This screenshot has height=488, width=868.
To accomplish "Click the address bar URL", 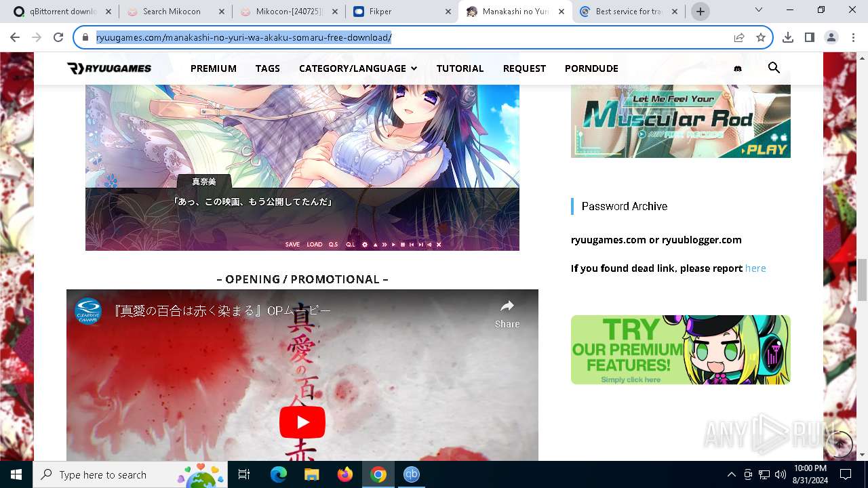I will click(244, 38).
